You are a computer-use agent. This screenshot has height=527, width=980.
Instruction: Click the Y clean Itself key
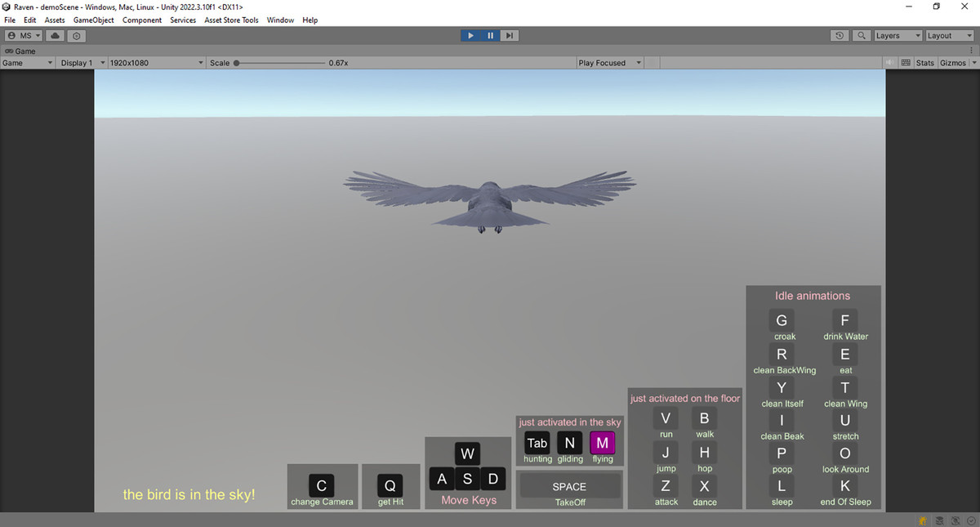coord(782,388)
